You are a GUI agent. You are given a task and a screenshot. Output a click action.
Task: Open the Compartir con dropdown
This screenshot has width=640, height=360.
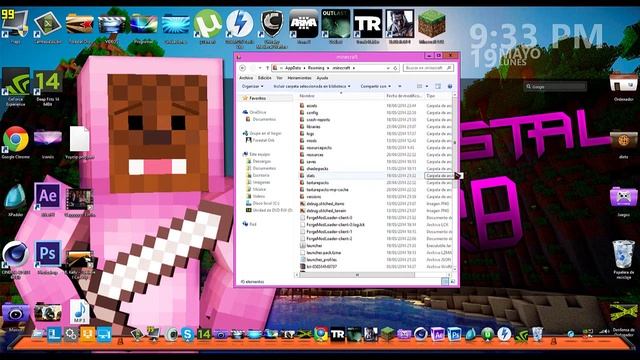(375, 86)
